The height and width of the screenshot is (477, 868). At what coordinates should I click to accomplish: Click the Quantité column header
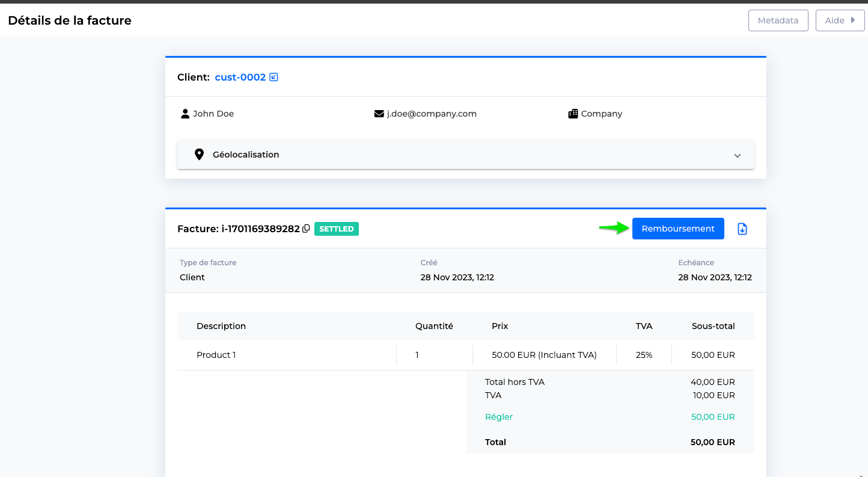[x=434, y=326]
